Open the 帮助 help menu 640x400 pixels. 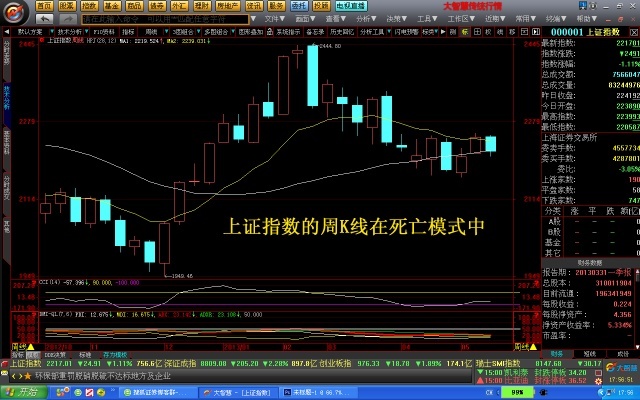pos(587,19)
